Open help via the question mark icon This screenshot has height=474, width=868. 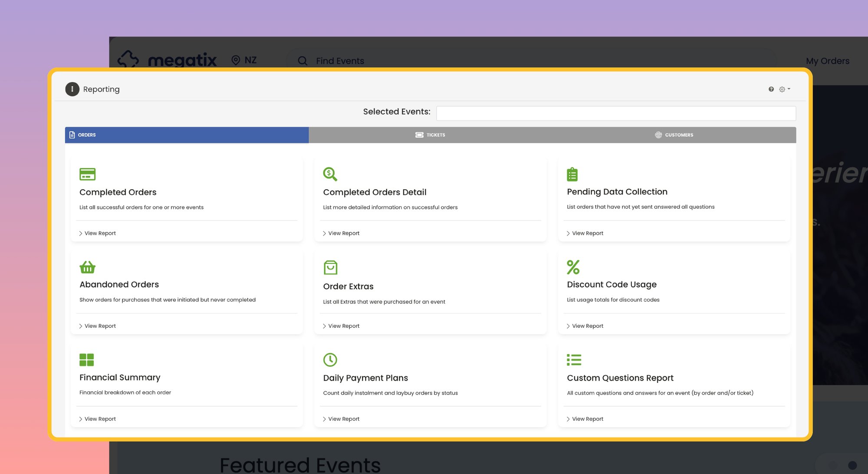click(x=771, y=89)
